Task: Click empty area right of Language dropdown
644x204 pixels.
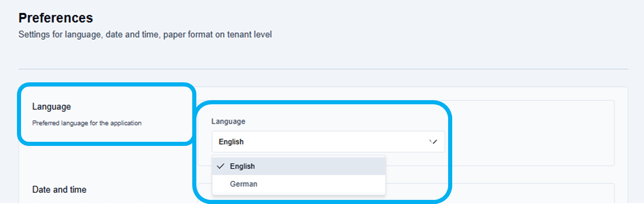Action: click(x=526, y=142)
